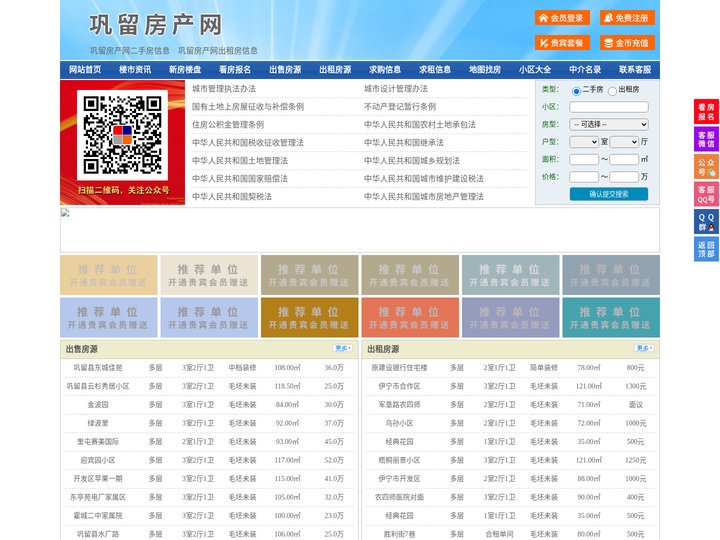Click the minimum 价格 input field

pyautogui.click(x=584, y=177)
